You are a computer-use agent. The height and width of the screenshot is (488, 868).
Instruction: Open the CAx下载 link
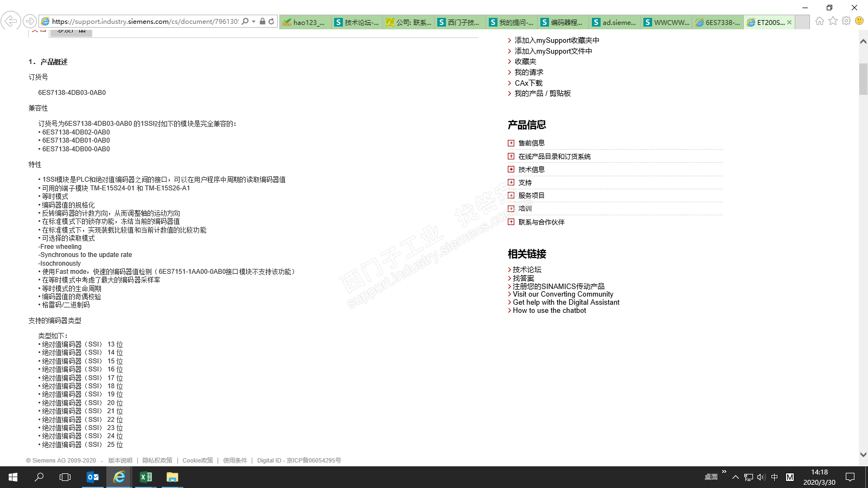click(x=528, y=83)
